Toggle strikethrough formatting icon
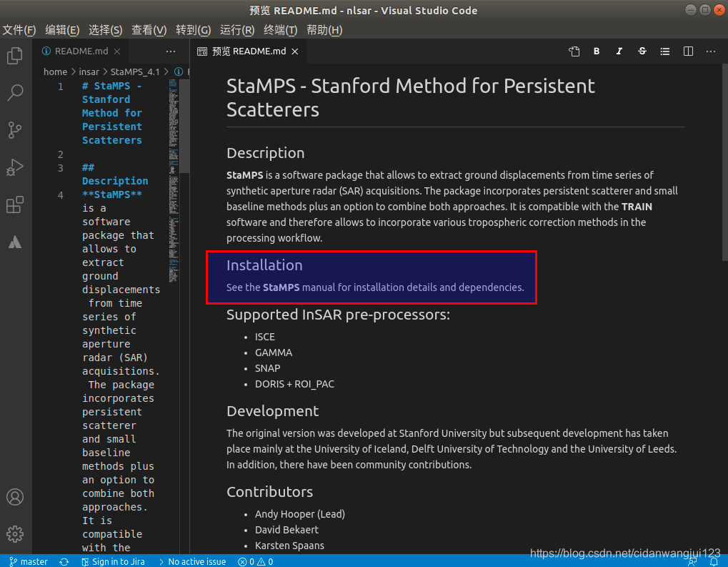 (x=642, y=51)
